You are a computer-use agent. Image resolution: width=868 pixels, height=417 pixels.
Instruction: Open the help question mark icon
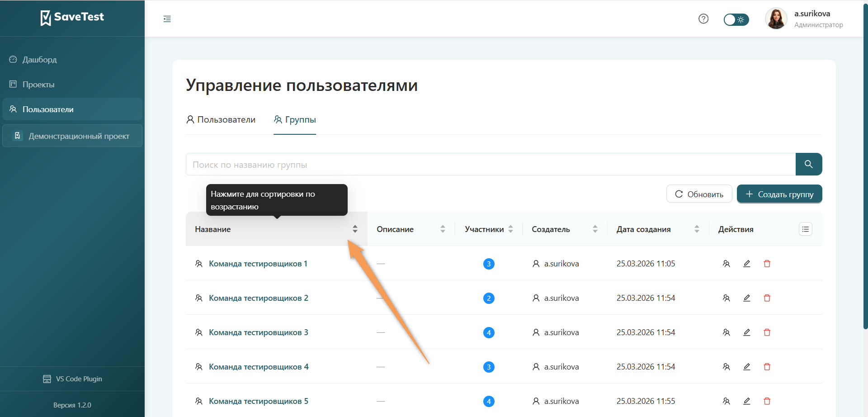tap(703, 19)
